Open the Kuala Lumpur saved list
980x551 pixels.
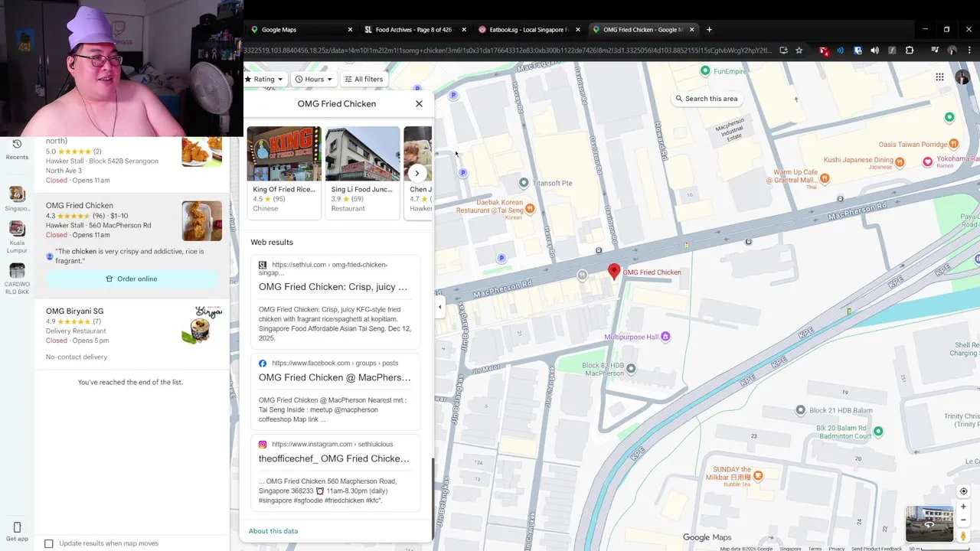[x=17, y=228]
